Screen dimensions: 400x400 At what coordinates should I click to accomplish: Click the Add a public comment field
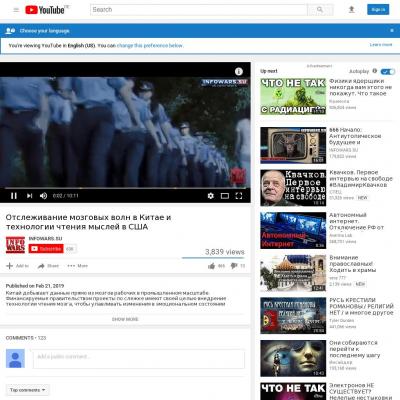coord(139,359)
